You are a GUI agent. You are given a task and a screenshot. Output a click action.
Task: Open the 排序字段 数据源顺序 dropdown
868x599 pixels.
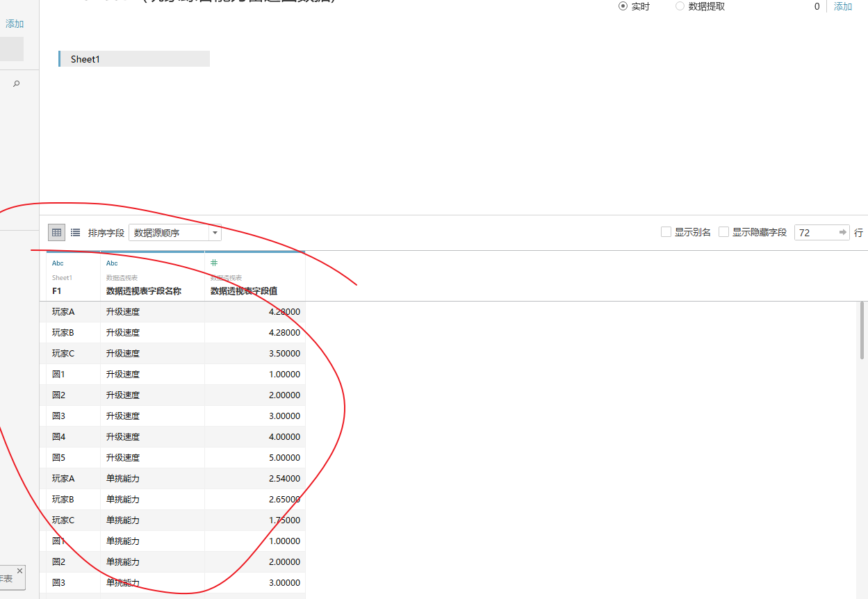tap(175, 233)
